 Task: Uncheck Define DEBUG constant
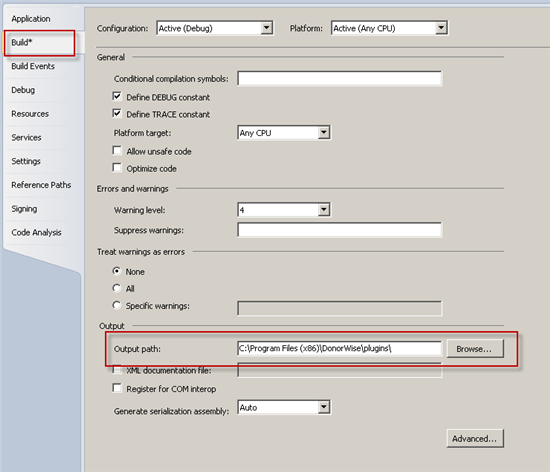pos(117,96)
